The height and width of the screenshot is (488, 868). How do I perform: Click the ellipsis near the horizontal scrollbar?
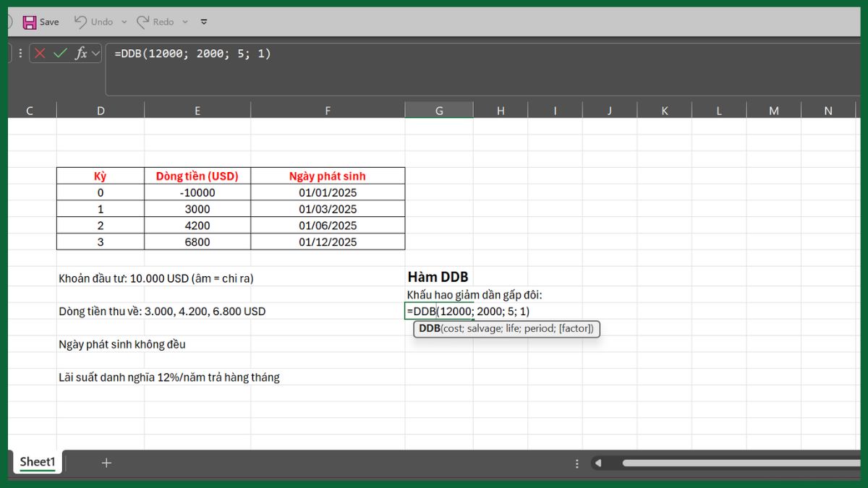[x=576, y=463]
